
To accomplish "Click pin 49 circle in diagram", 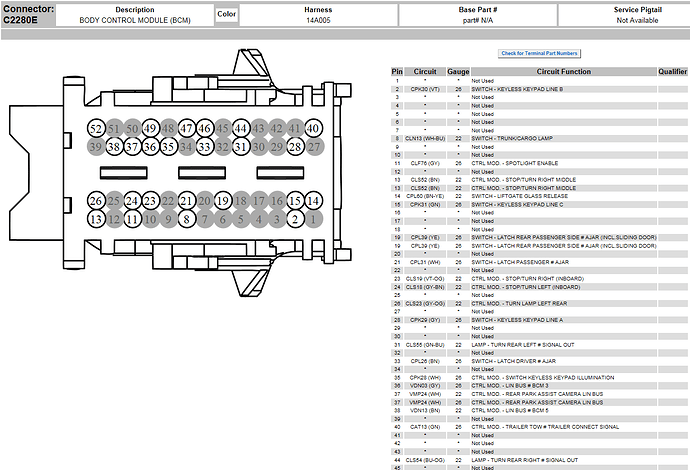I will 150,129.
